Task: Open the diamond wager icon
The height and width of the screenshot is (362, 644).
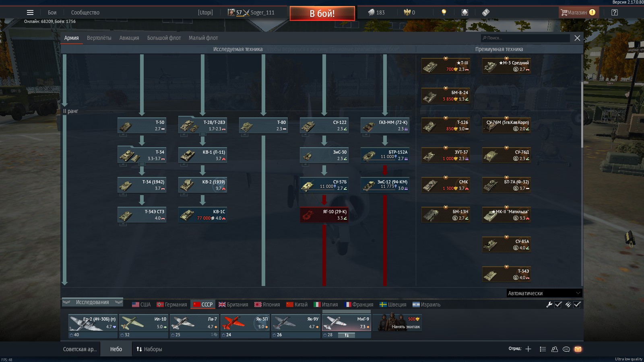Action: (x=465, y=12)
